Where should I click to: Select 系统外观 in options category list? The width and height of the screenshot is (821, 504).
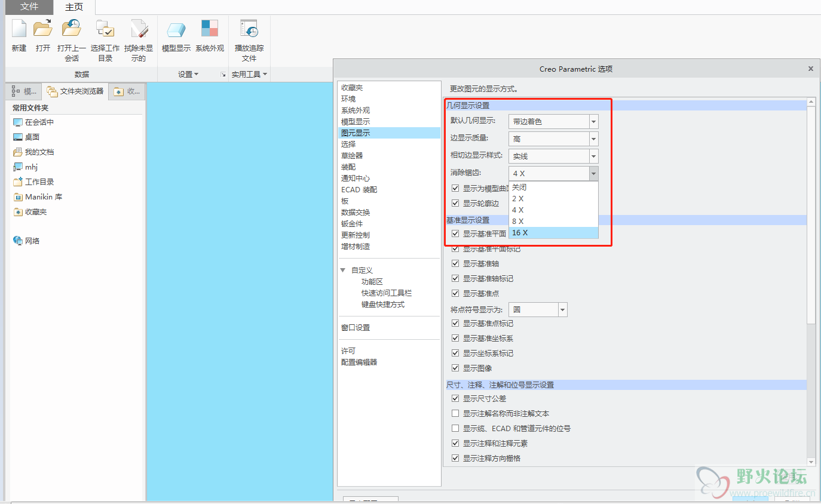tap(356, 110)
